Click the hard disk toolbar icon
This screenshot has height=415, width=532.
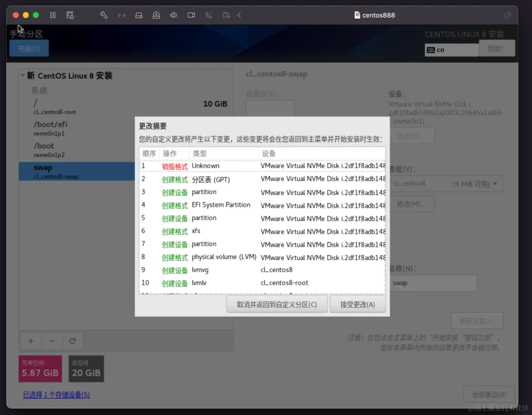(139, 15)
